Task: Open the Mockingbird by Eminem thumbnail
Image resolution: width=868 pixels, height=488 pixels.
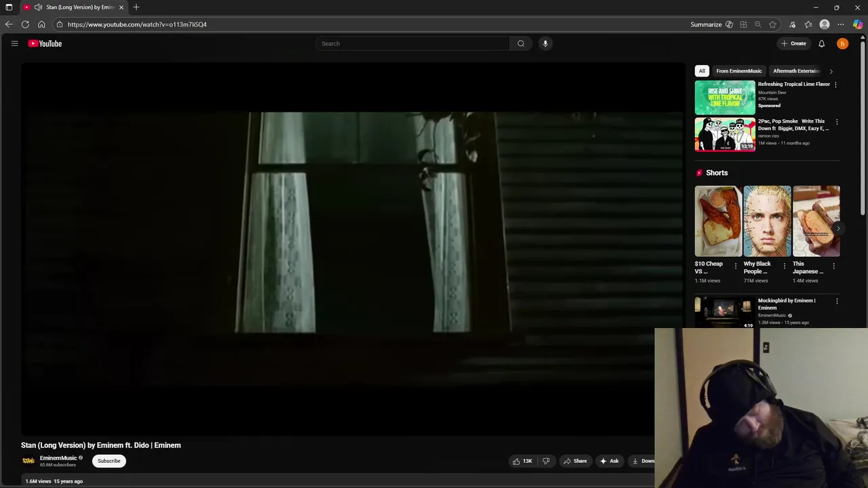Action: pos(725,312)
